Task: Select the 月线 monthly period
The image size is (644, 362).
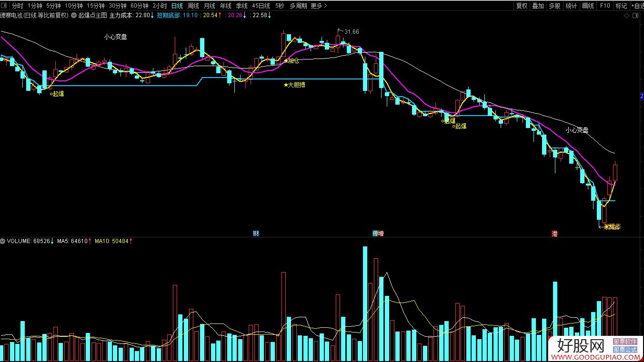Action: 209,6
